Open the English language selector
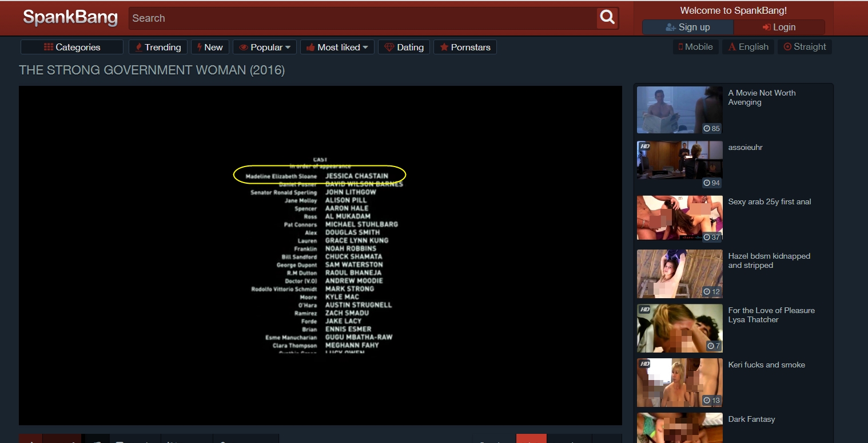 click(748, 47)
